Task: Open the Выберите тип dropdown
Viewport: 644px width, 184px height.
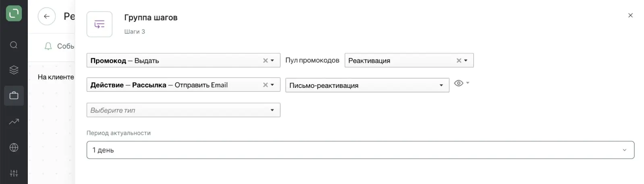Action: coord(183,110)
